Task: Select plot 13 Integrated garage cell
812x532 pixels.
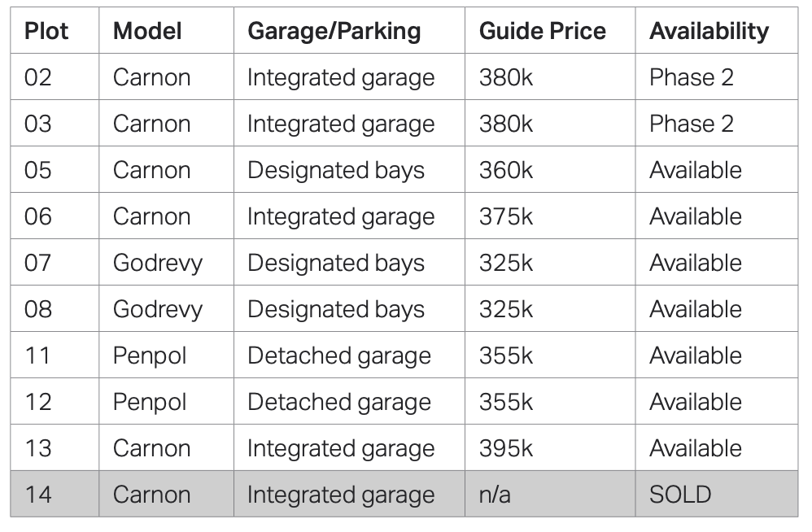Action: pos(341,448)
